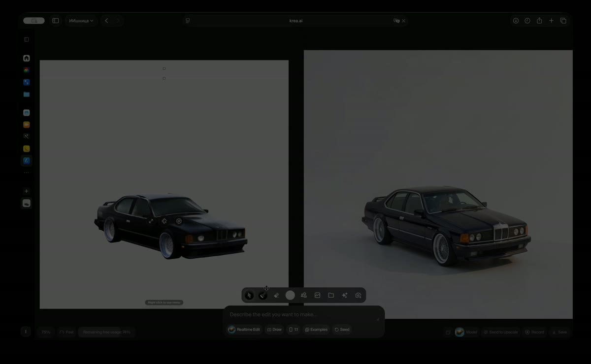Open the menu button at bottom left
This screenshot has width=591, height=364.
(x=26, y=332)
